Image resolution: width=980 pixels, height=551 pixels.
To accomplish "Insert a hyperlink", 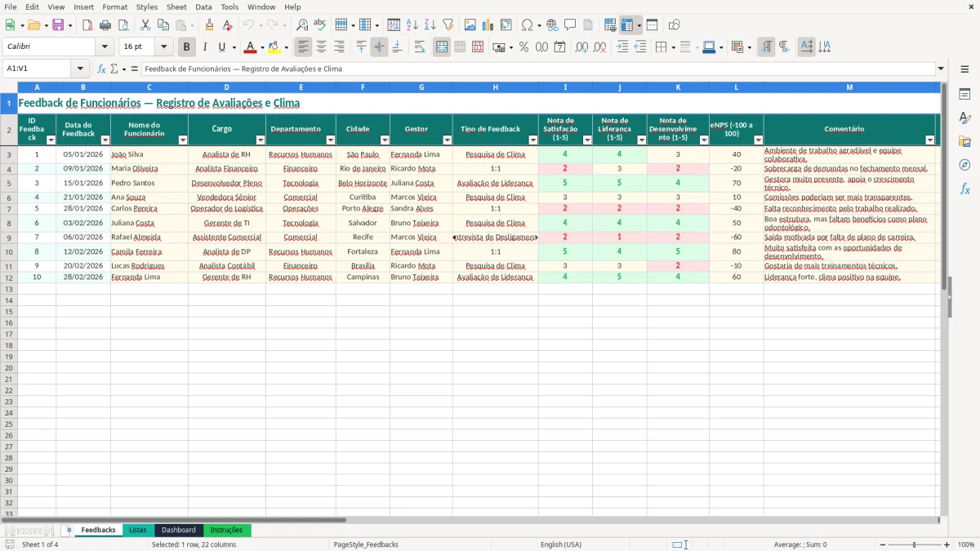I will point(552,25).
